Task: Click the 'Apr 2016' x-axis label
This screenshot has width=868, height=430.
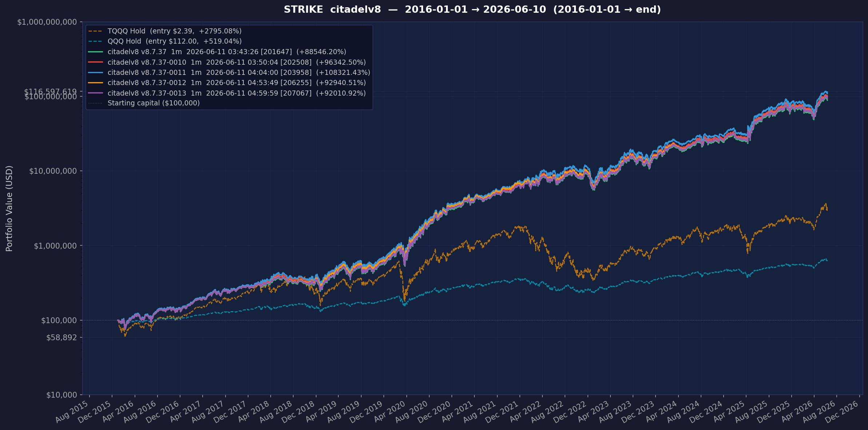Action: click(x=118, y=411)
